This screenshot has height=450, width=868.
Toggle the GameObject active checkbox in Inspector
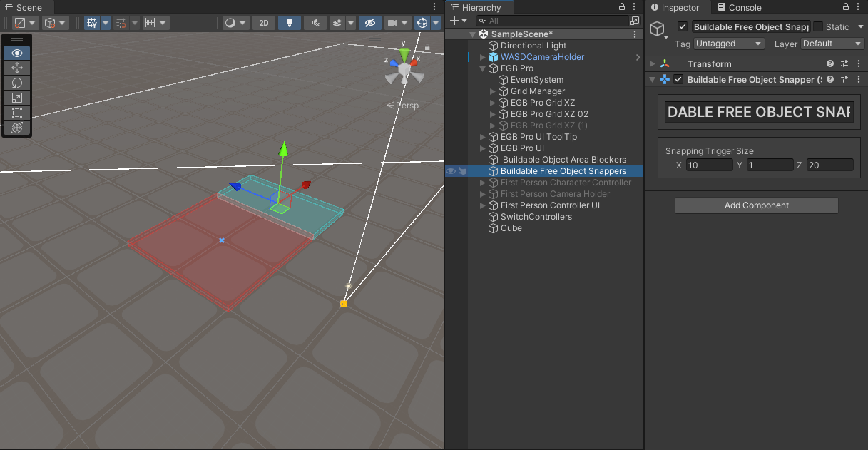click(683, 26)
